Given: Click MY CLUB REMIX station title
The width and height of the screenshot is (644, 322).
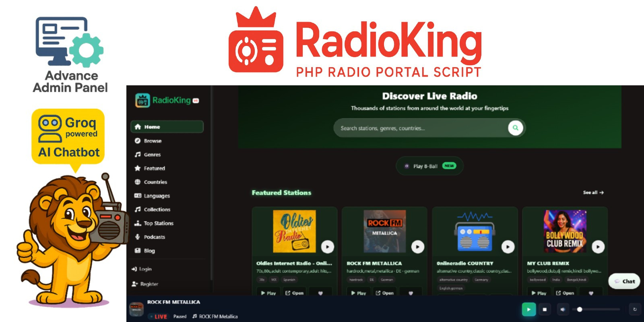Looking at the screenshot, I should click(548, 263).
